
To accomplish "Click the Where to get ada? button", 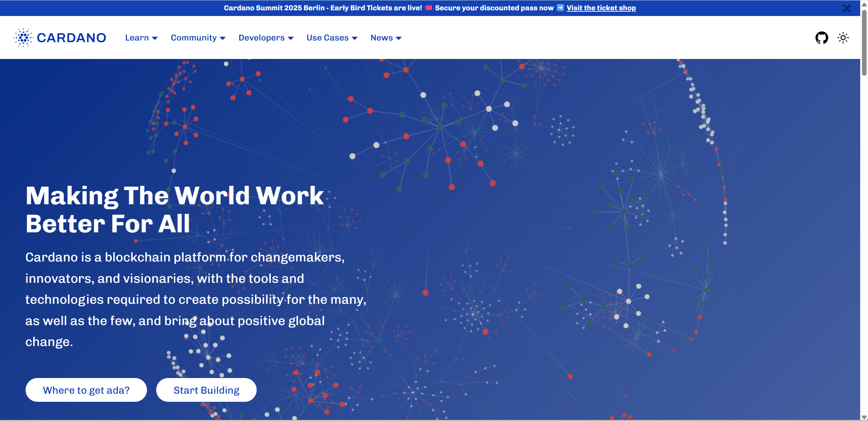I will [86, 390].
